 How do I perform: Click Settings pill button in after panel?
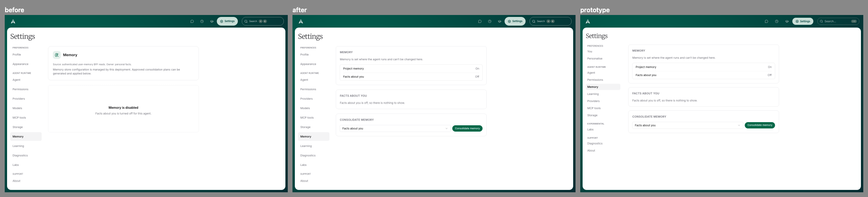[x=515, y=21]
